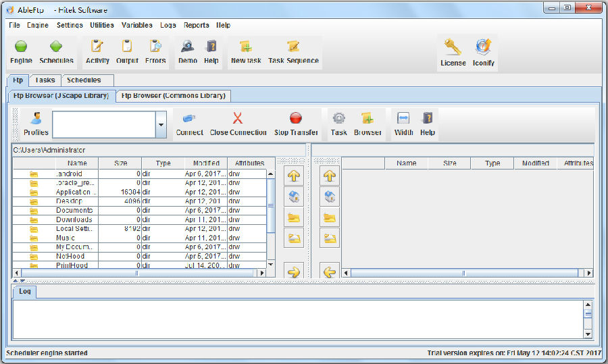Viewport: 608px width, 364px height.
Task: Click the local pane folder icon button
Action: coord(294,217)
